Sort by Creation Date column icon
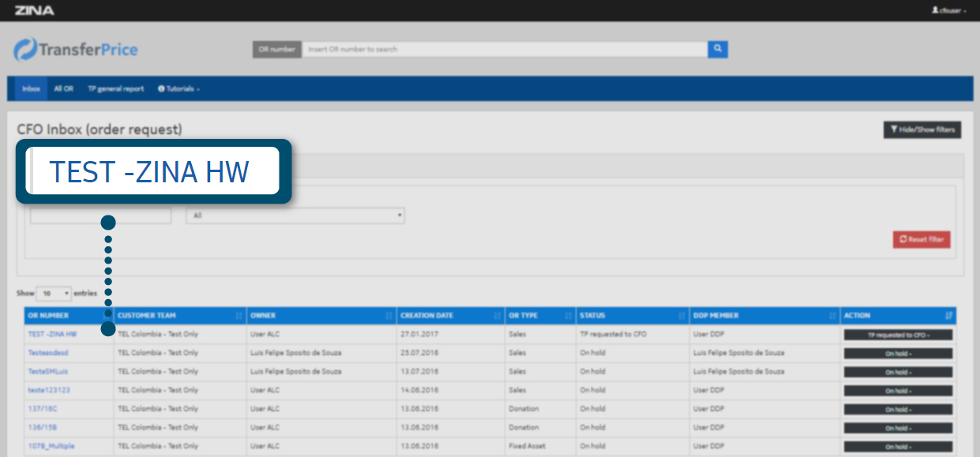 [497, 316]
